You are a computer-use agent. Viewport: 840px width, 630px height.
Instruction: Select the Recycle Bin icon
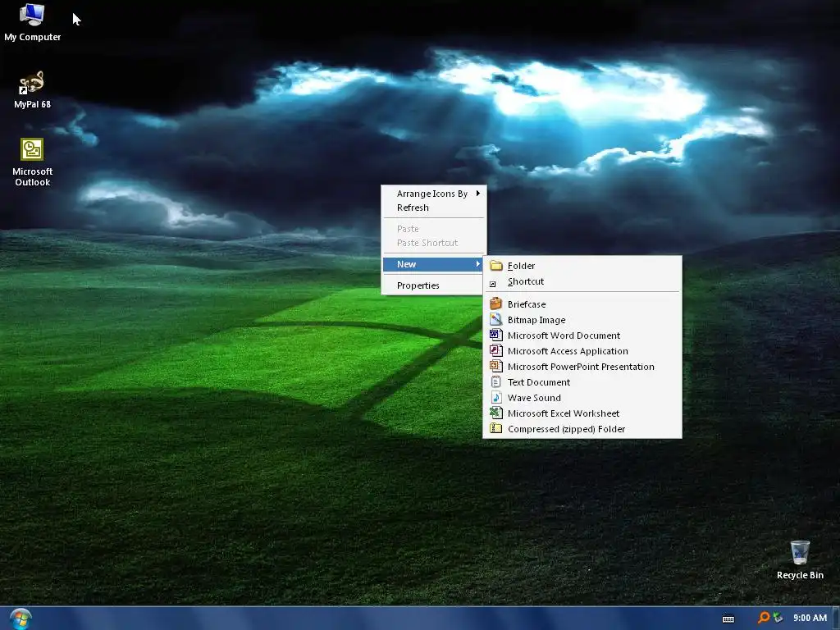click(x=800, y=560)
